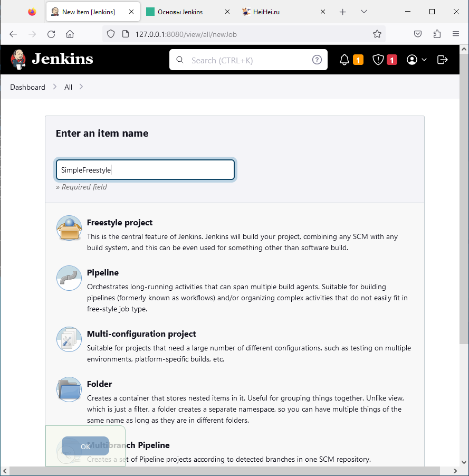Viewport: 469px width, 476px height.
Task: Select the New Item [Jenkins] tab
Action: pos(93,12)
